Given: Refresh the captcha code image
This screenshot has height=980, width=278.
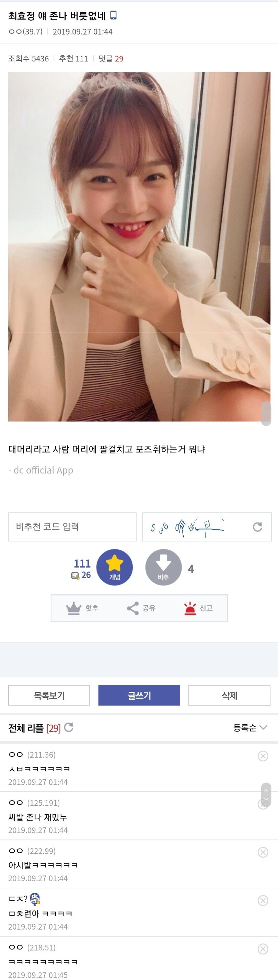Looking at the screenshot, I should tap(257, 527).
